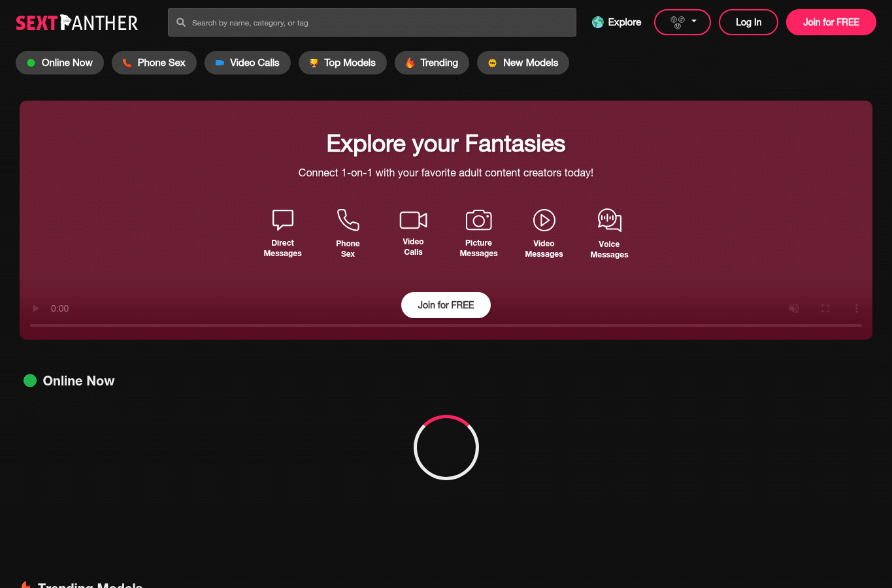Open the Phone Sex category
The image size is (892, 588).
coord(154,63)
